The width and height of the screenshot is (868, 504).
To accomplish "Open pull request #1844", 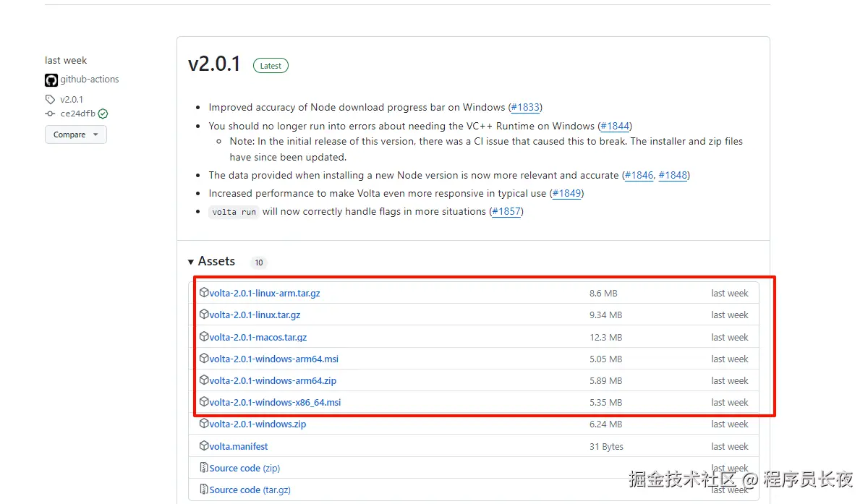I will 615,126.
